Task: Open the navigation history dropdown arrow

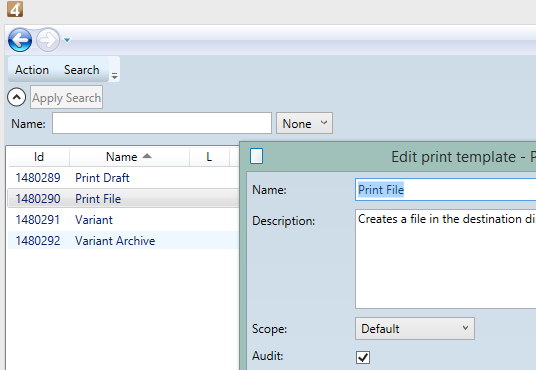Action: point(67,40)
